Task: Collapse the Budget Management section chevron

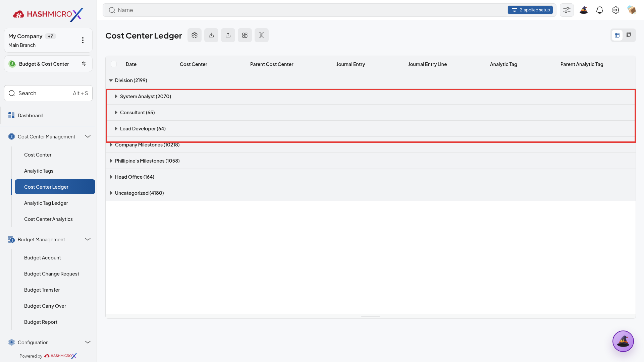Action: click(x=88, y=239)
